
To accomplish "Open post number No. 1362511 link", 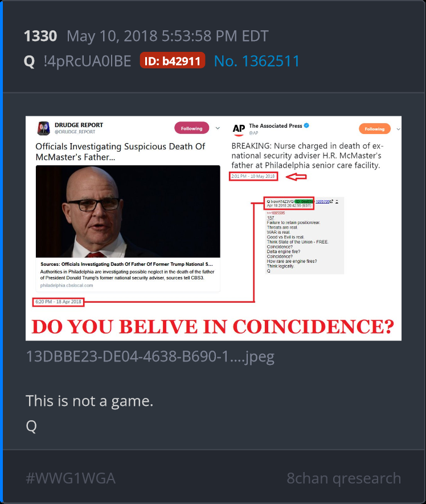I will (x=257, y=61).
